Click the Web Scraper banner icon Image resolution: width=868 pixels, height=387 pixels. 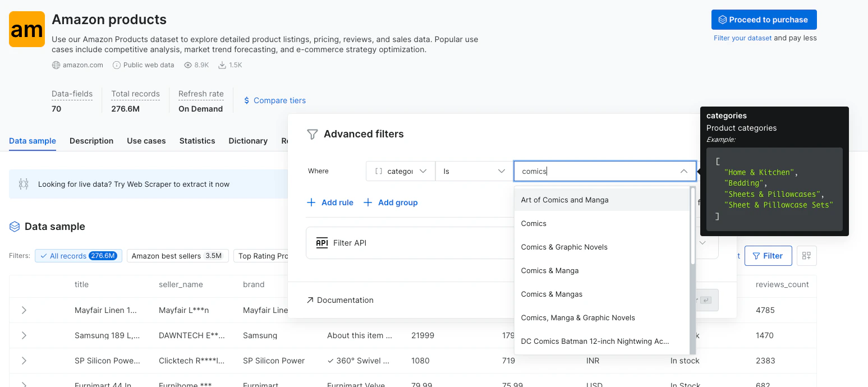(x=24, y=184)
